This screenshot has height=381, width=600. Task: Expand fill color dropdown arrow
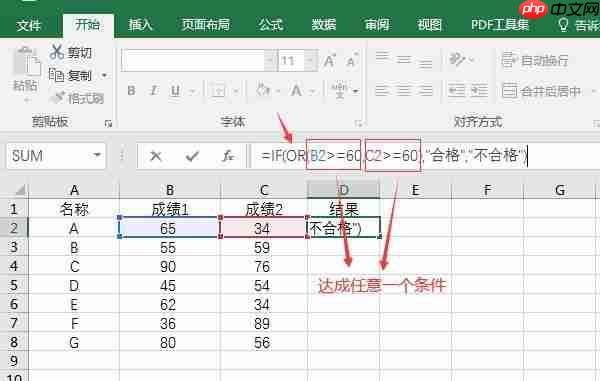(x=278, y=91)
